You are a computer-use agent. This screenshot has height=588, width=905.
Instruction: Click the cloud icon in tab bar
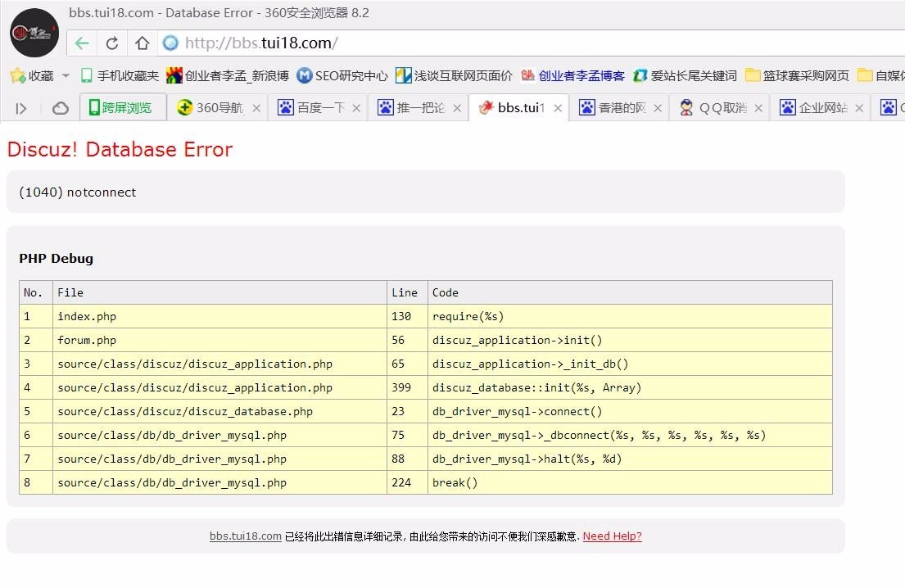[60, 108]
